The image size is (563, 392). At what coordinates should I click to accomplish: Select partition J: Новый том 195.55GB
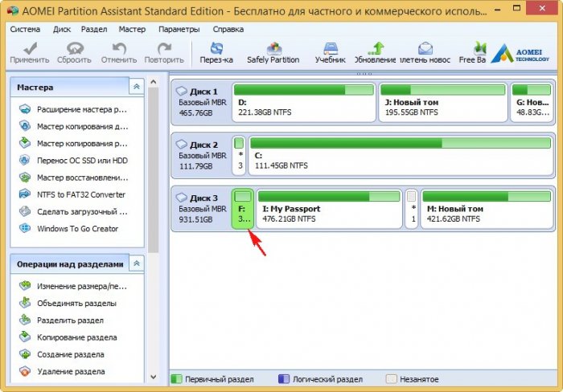click(443, 102)
